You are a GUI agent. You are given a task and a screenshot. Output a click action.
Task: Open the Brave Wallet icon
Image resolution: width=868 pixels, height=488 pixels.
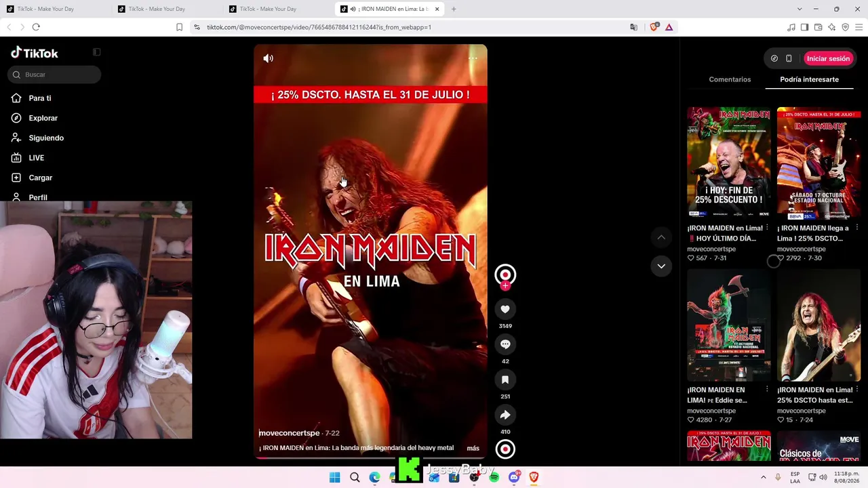[x=818, y=27]
